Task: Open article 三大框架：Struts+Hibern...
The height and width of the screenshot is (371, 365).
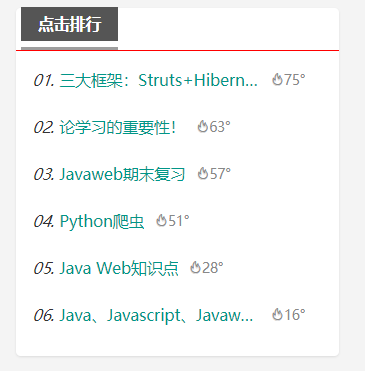Action: coord(159,80)
